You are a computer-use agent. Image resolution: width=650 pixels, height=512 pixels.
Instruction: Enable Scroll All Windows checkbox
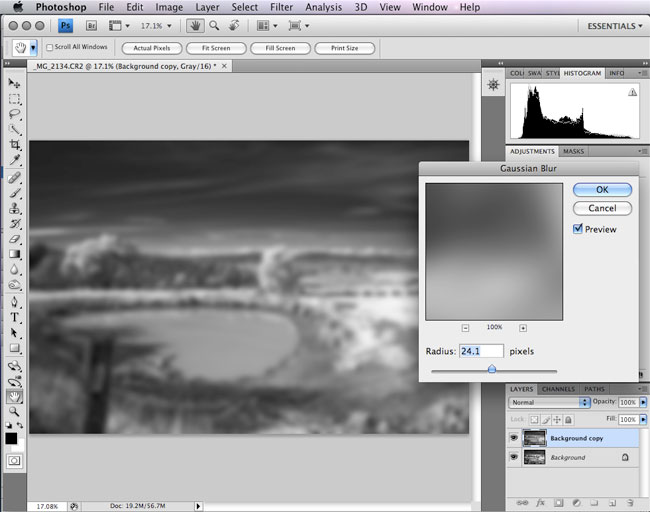pyautogui.click(x=50, y=48)
